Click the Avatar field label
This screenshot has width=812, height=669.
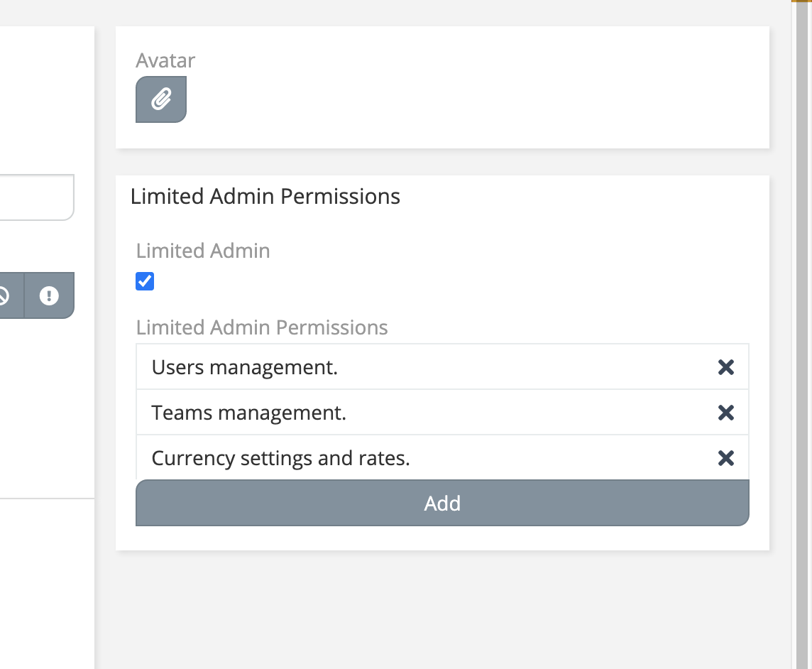pyautogui.click(x=165, y=60)
